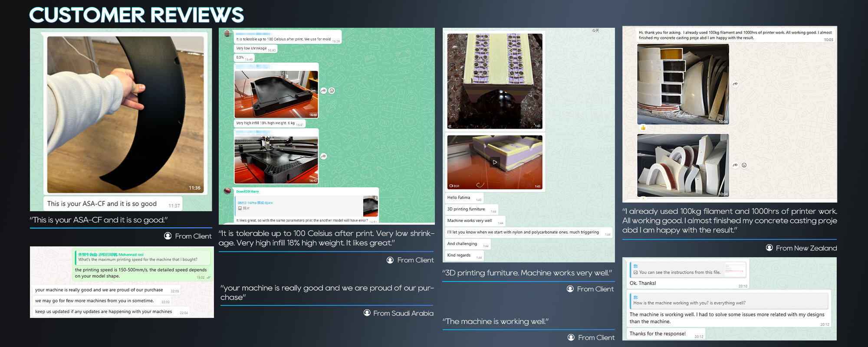The height and width of the screenshot is (347, 868).
Task: Click the thumbs up reaction under the casting photo
Action: click(x=643, y=128)
